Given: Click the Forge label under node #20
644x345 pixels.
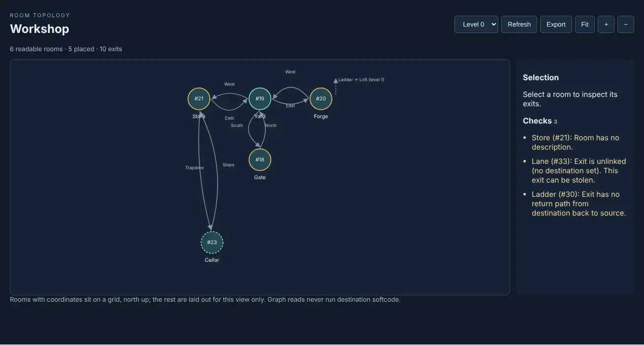Looking at the screenshot, I should 321,117.
